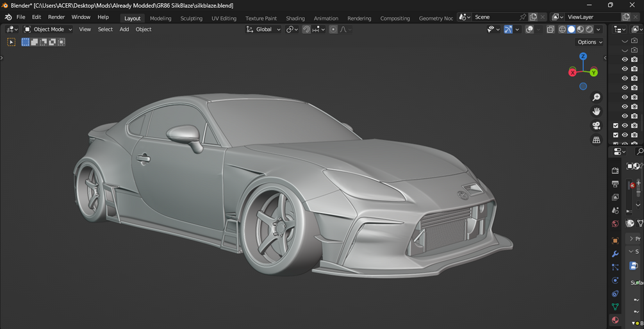Image resolution: width=644 pixels, height=329 pixels.
Task: Choose the Intersect selection mode icon
Action: coord(62,42)
